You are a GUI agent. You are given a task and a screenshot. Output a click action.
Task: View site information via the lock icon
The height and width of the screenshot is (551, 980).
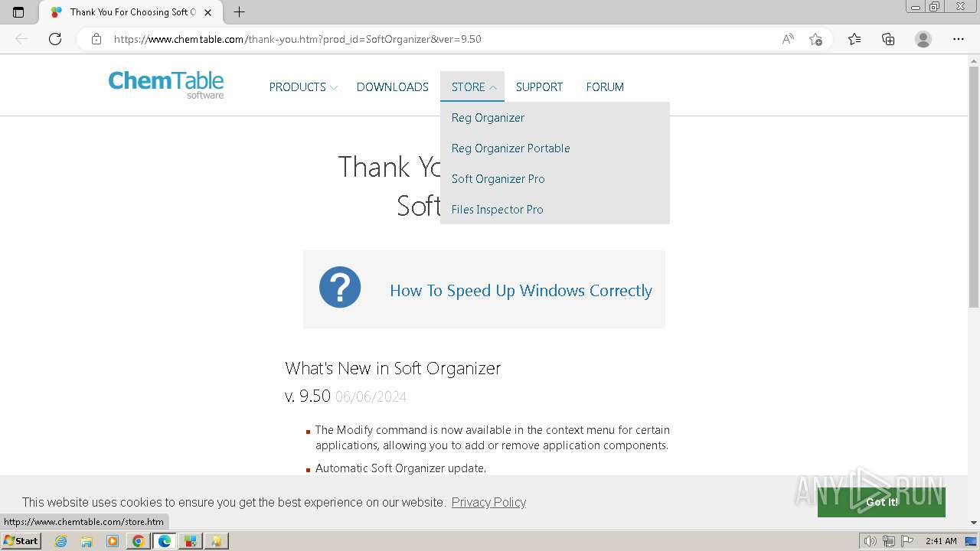point(96,39)
